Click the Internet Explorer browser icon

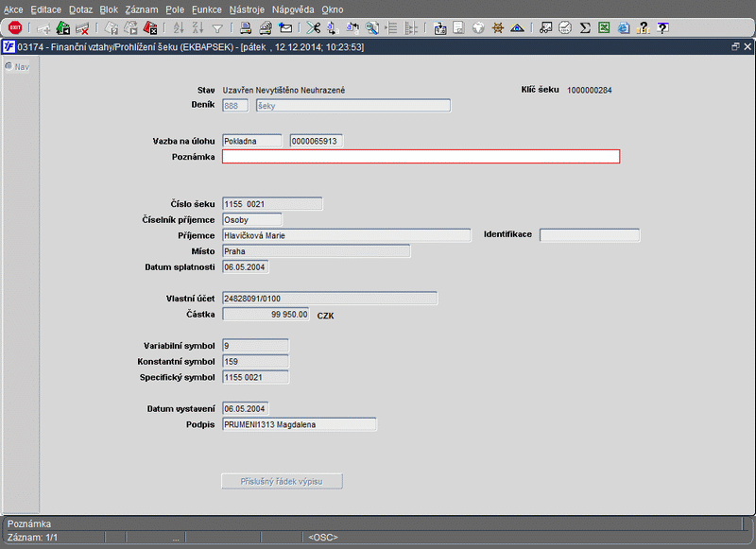(624, 28)
